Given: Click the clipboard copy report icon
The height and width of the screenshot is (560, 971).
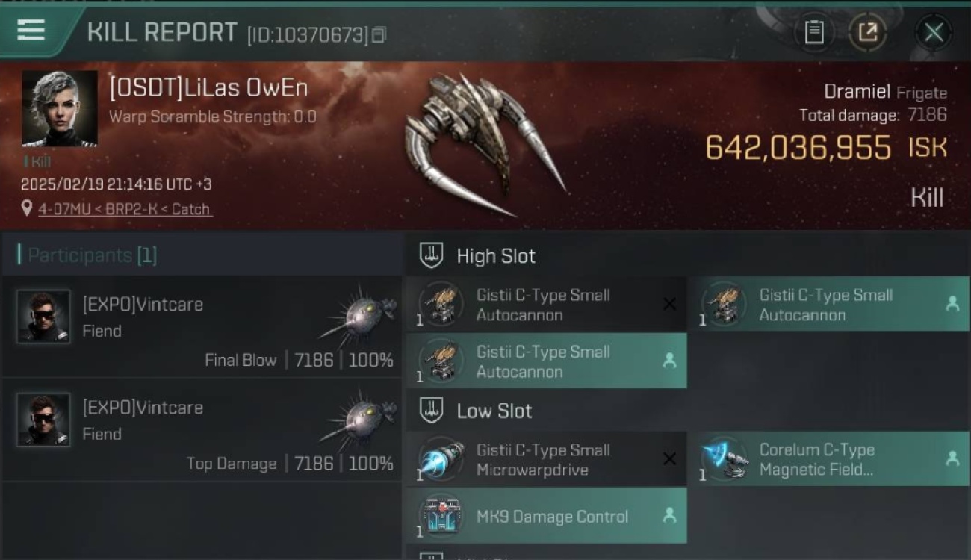Looking at the screenshot, I should click(814, 32).
